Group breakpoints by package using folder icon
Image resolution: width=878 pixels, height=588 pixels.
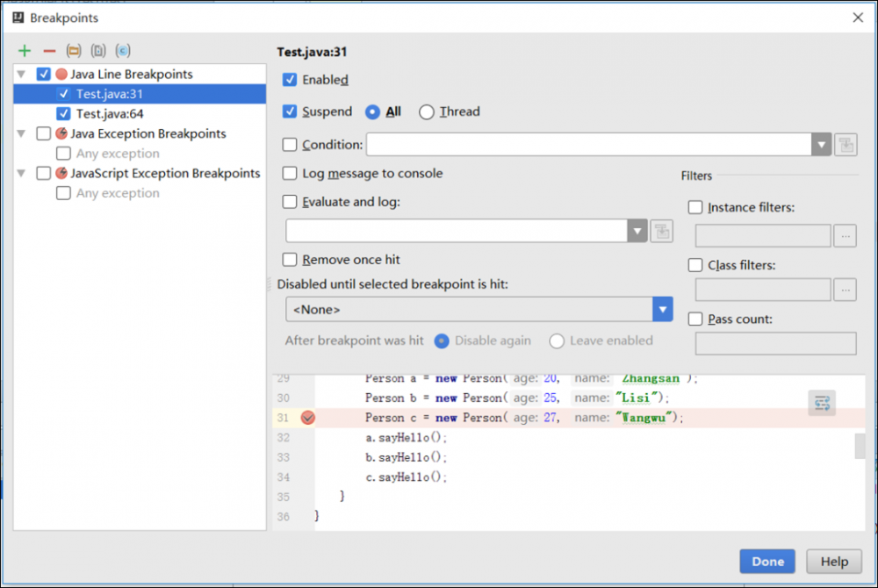tap(74, 50)
